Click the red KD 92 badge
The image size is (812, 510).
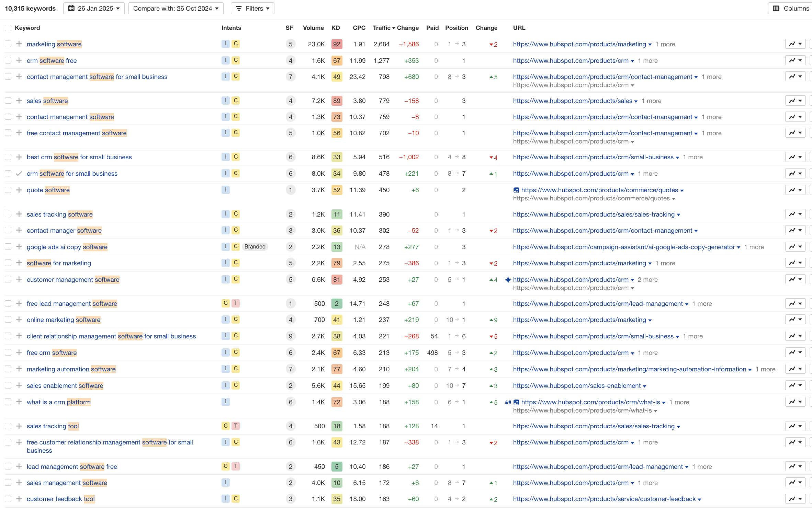[x=337, y=44]
